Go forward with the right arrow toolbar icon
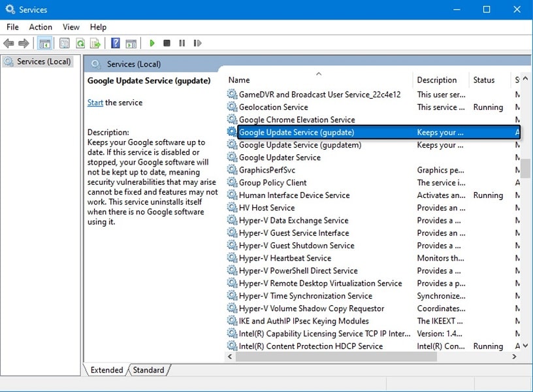 click(x=24, y=43)
